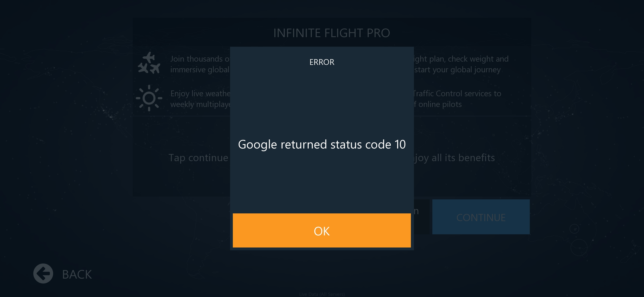
Task: Click the larger lower circle map marker
Action: [x=579, y=248]
